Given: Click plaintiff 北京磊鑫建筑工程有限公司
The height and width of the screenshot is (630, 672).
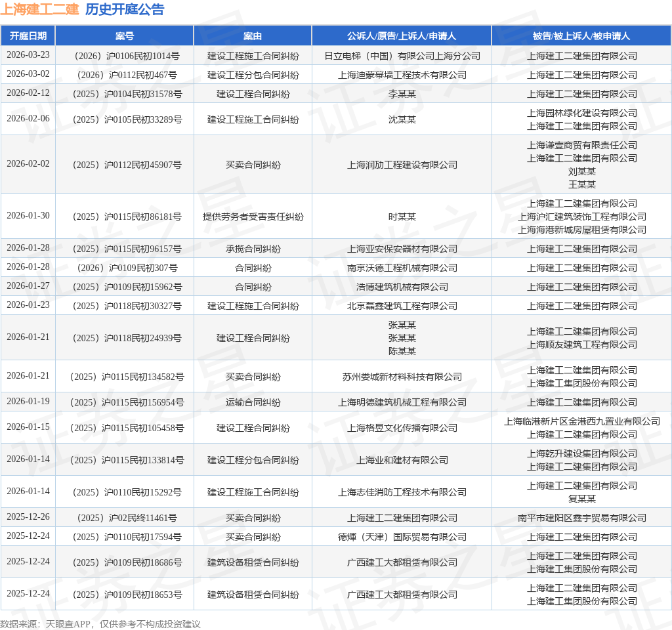Looking at the screenshot, I should coord(402,306).
